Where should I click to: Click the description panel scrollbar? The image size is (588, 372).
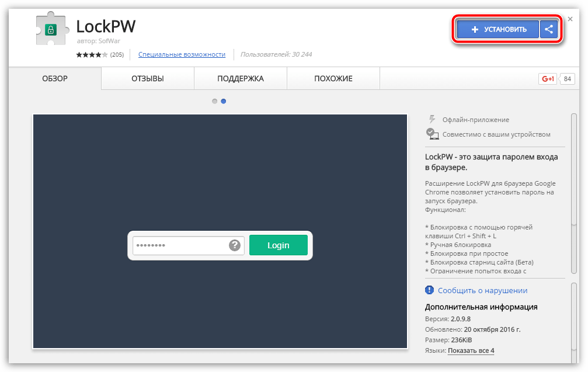(573, 193)
